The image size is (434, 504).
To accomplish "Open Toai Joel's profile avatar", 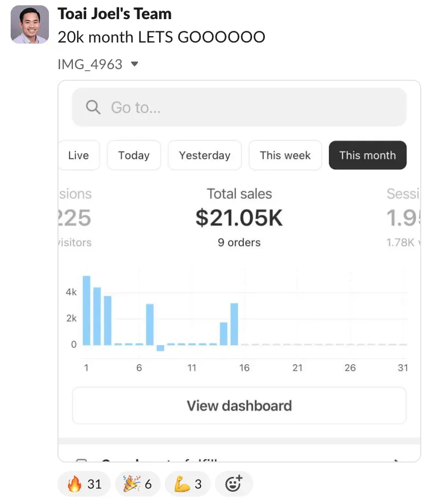I will pos(30,24).
